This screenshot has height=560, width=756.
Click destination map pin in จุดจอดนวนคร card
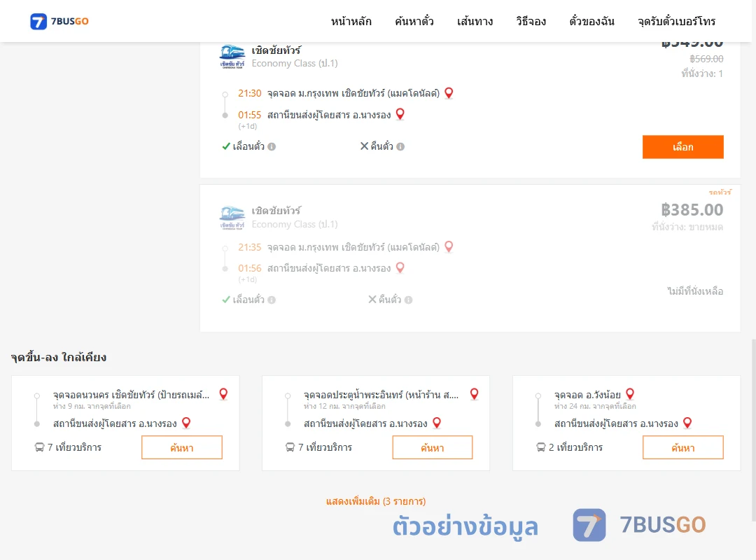click(x=187, y=423)
